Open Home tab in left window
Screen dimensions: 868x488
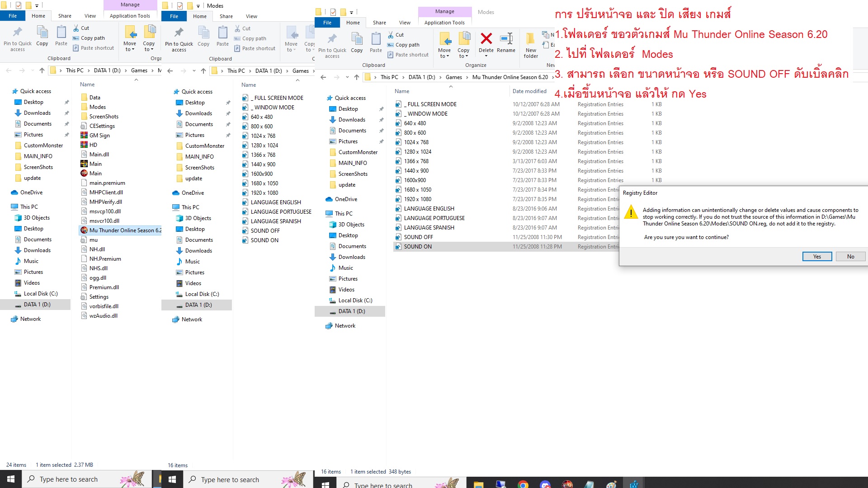[38, 16]
